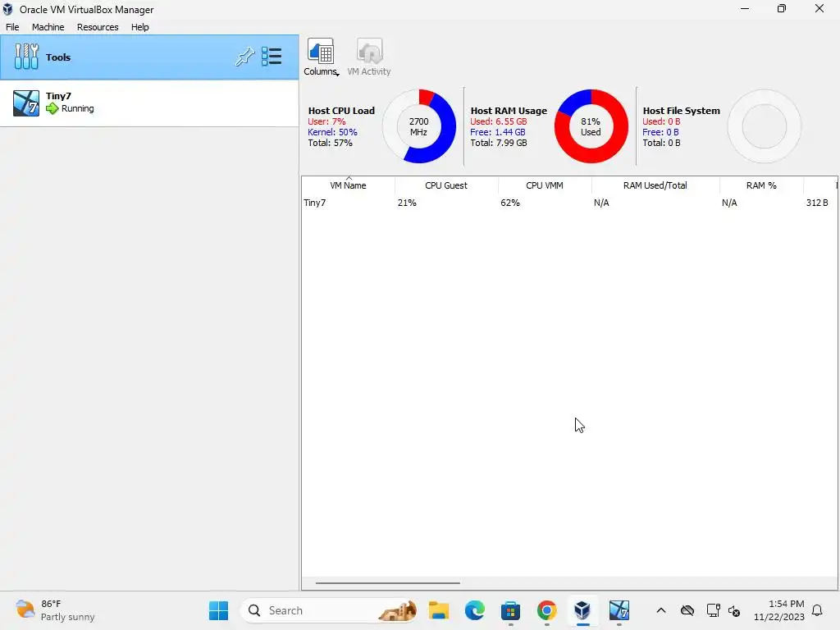The height and width of the screenshot is (630, 840).
Task: Click the Host File System chart
Action: pos(765,126)
